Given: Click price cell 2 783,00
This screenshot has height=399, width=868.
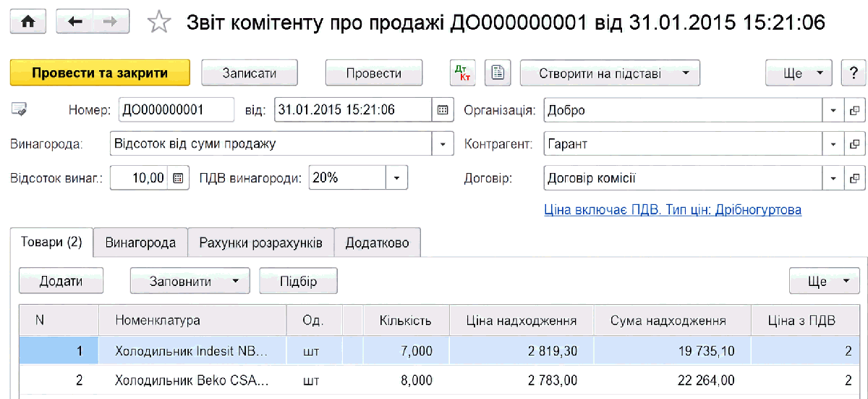Looking at the screenshot, I should pos(522,380).
